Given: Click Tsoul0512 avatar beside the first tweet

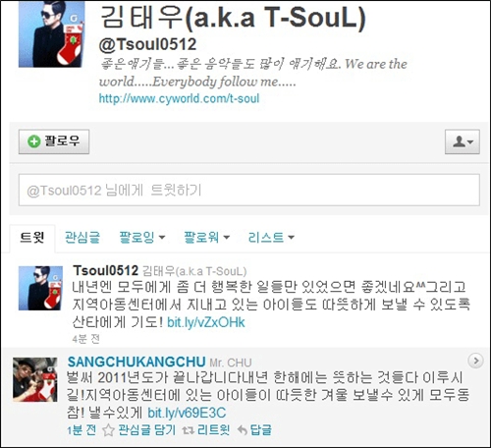Looking at the screenshot, I should click(40, 288).
